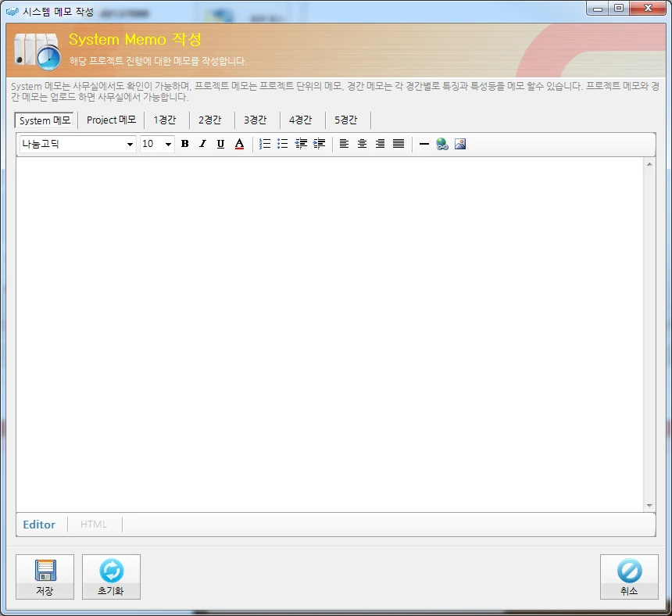Open the 5경간 tab
This screenshot has width=672, height=616.
coord(345,120)
